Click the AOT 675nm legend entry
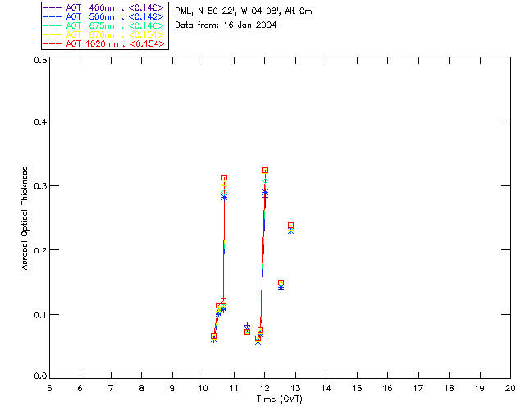Image resolution: width=525 pixels, height=420 pixels. coord(103,25)
